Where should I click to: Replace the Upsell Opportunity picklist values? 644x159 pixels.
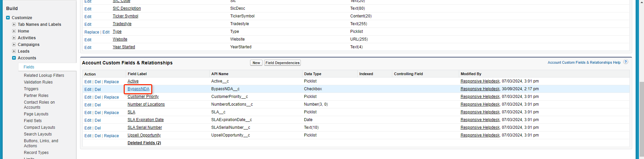pyautogui.click(x=111, y=136)
